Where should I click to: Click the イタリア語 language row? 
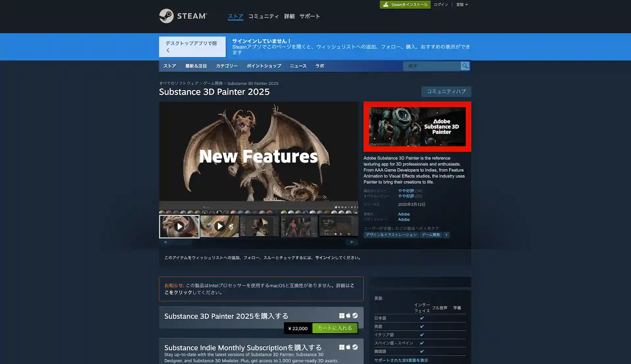point(420,335)
